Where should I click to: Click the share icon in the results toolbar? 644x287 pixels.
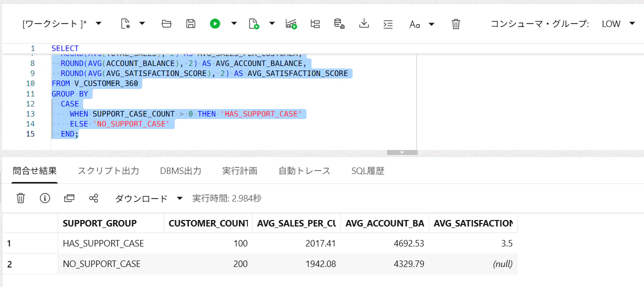click(93, 198)
